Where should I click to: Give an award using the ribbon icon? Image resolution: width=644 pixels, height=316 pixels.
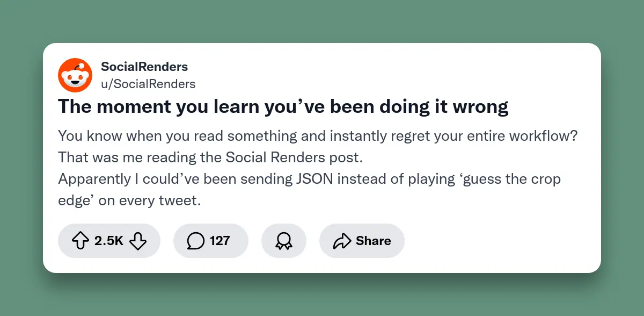tap(284, 241)
